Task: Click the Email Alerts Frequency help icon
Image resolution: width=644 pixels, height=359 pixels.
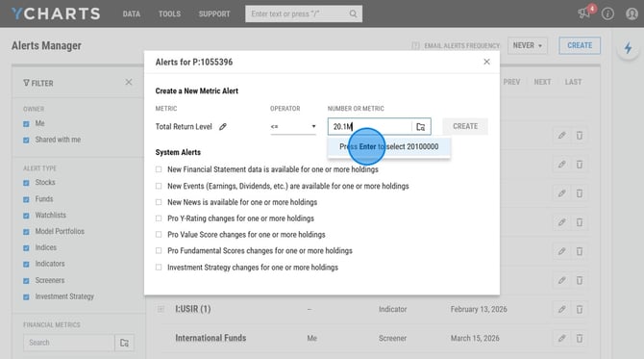Action: click(415, 45)
